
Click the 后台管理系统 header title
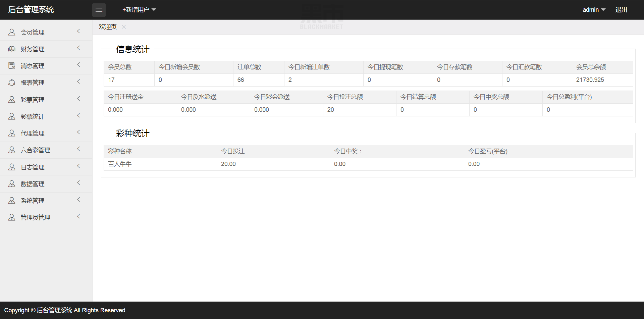pyautogui.click(x=31, y=9)
